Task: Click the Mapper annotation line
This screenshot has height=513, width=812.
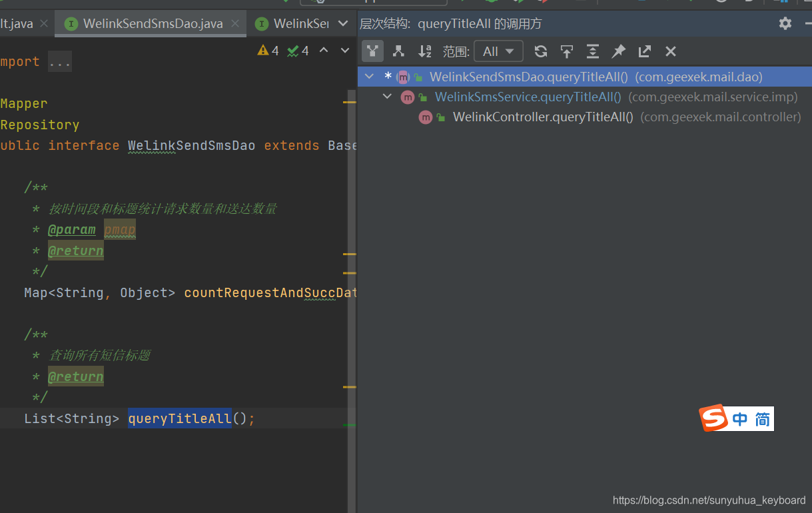Action: pos(24,104)
